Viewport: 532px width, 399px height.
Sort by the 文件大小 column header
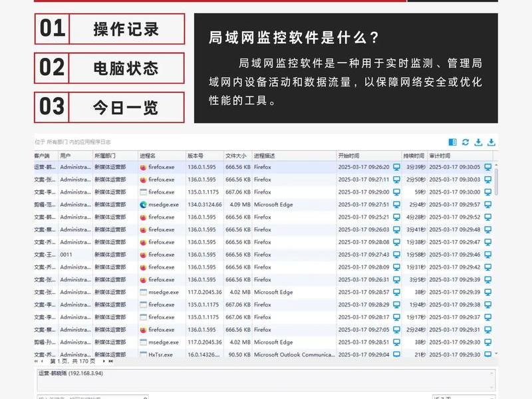237,156
